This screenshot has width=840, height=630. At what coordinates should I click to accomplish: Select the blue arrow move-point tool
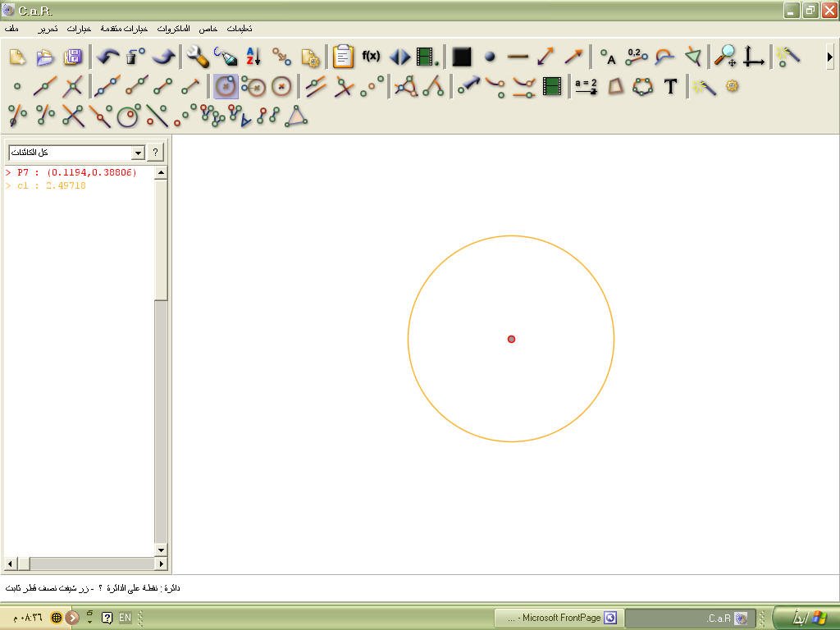tap(468, 85)
